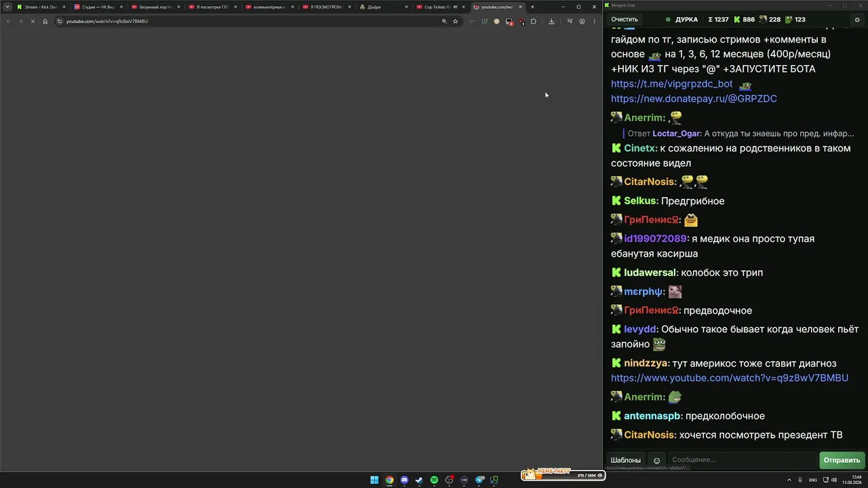
Task: Open the donatepay.ru GRPZDC link
Action: (x=694, y=99)
